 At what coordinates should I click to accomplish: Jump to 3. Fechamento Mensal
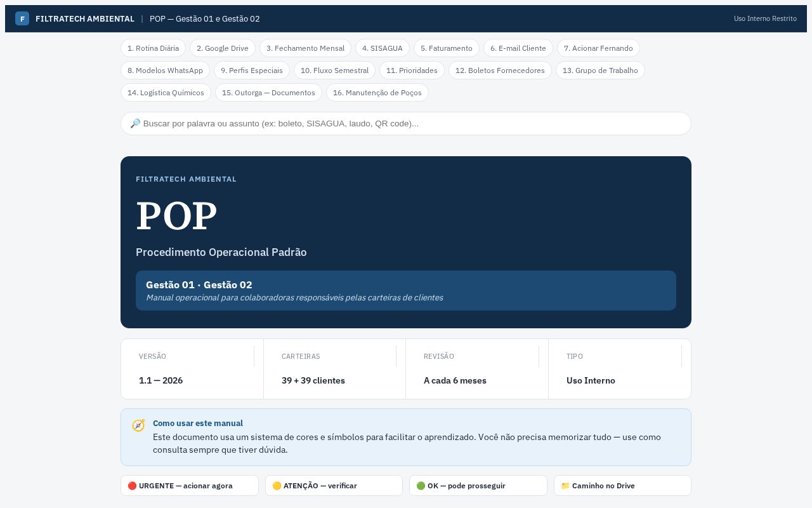point(305,48)
